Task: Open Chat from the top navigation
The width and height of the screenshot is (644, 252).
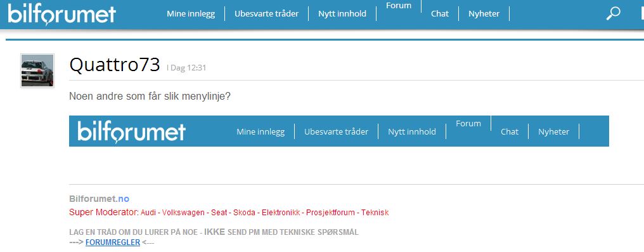Action: coord(440,13)
